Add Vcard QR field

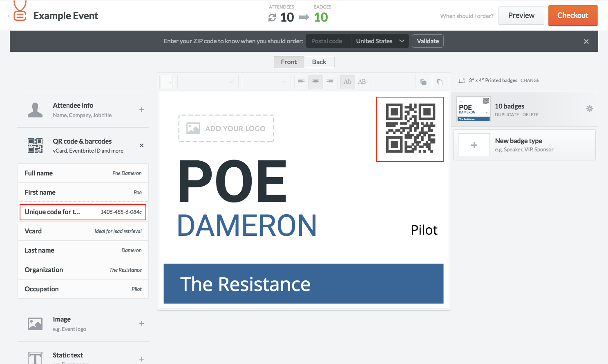83,231
